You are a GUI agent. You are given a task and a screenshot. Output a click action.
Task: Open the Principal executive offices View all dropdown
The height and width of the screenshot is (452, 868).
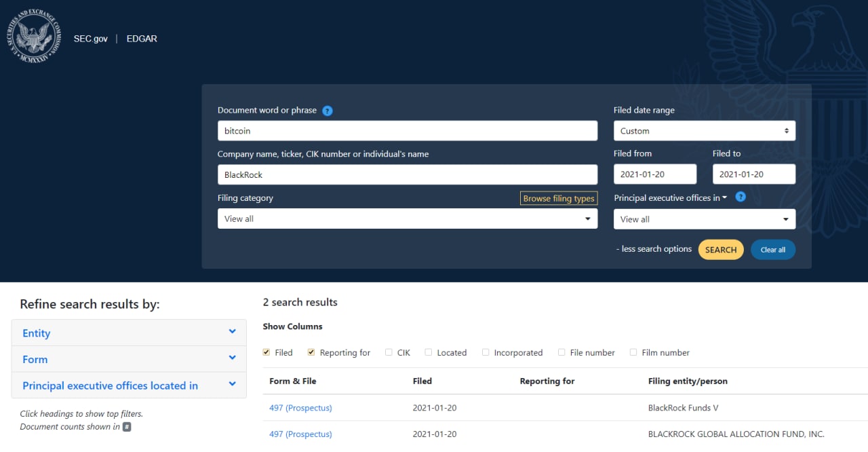pos(705,219)
